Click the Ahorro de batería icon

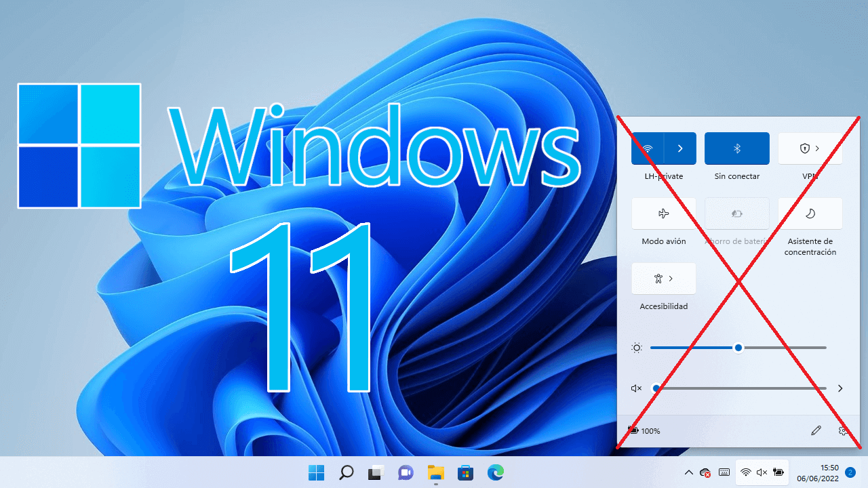pyautogui.click(x=736, y=213)
